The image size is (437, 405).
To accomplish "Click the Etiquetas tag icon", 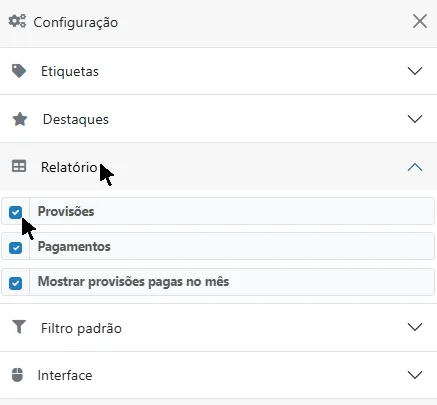I will [x=19, y=71].
